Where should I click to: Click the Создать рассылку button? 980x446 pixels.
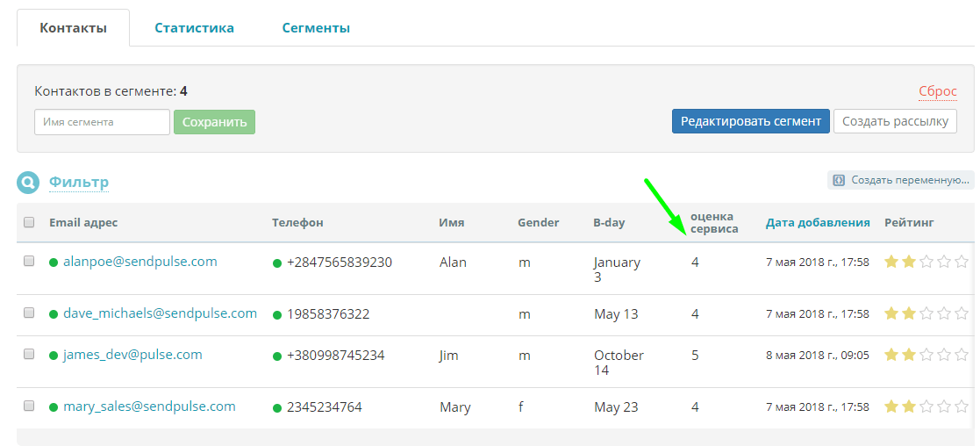tap(895, 121)
